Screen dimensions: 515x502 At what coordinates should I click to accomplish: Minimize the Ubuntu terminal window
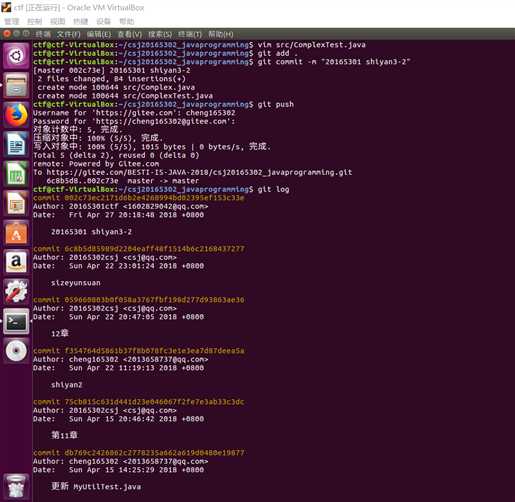coord(16,34)
